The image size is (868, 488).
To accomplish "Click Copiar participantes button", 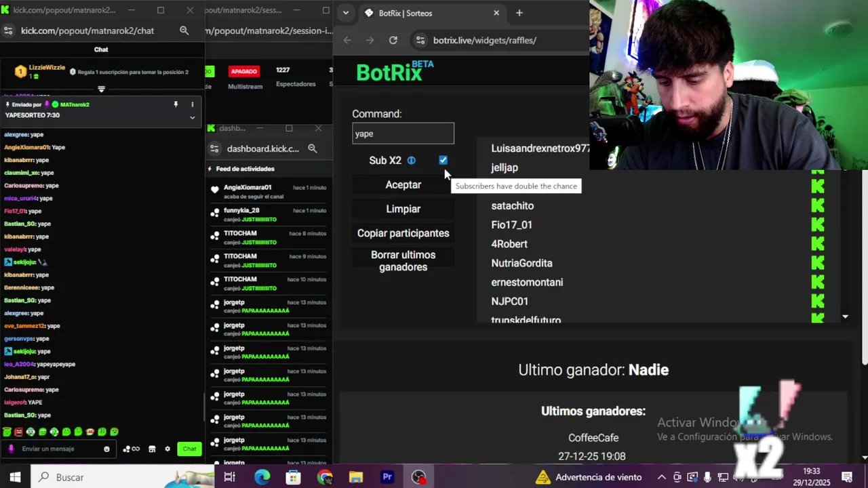I will click(x=403, y=233).
